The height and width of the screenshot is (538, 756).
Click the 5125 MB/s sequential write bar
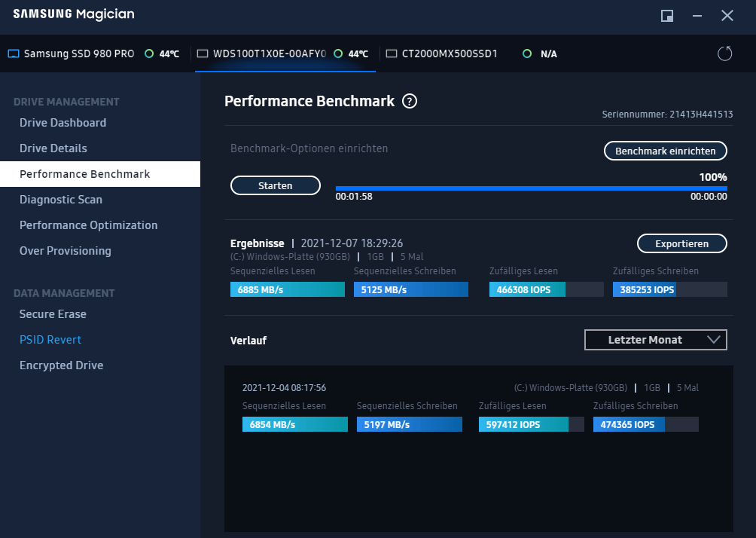[x=411, y=289]
